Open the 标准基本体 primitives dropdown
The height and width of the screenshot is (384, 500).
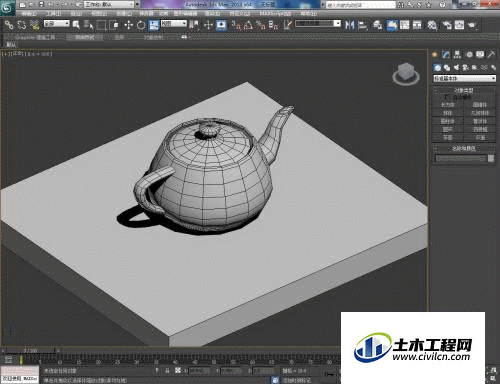coord(464,78)
